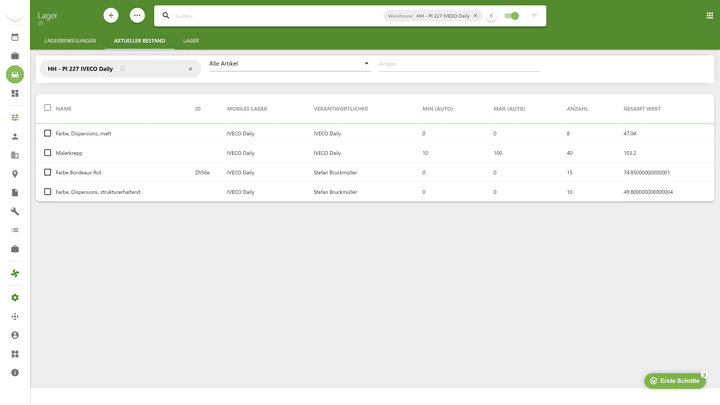Click the vehicle icon in sidebar
This screenshot has height=405, width=720.
point(15,74)
